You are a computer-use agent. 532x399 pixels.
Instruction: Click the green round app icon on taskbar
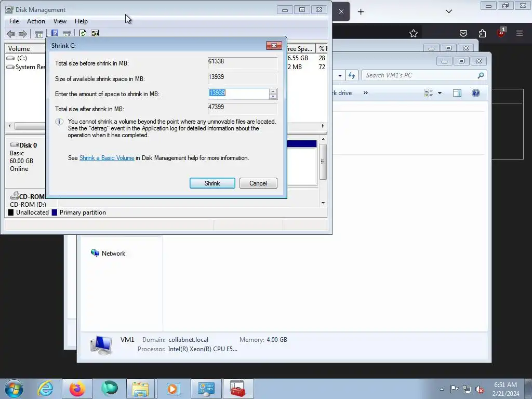[x=109, y=389]
